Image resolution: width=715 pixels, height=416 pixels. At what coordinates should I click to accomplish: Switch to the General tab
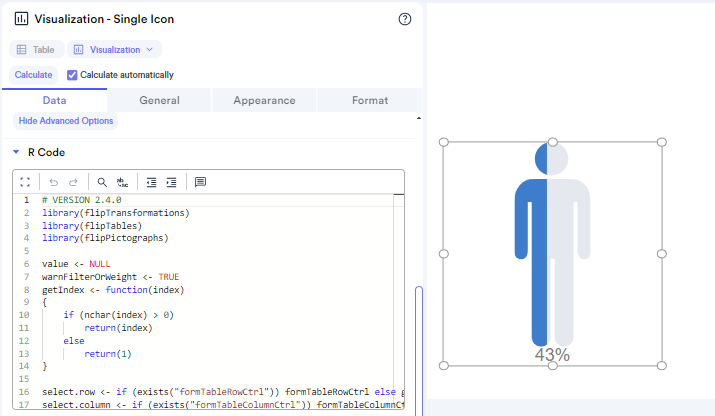(159, 100)
